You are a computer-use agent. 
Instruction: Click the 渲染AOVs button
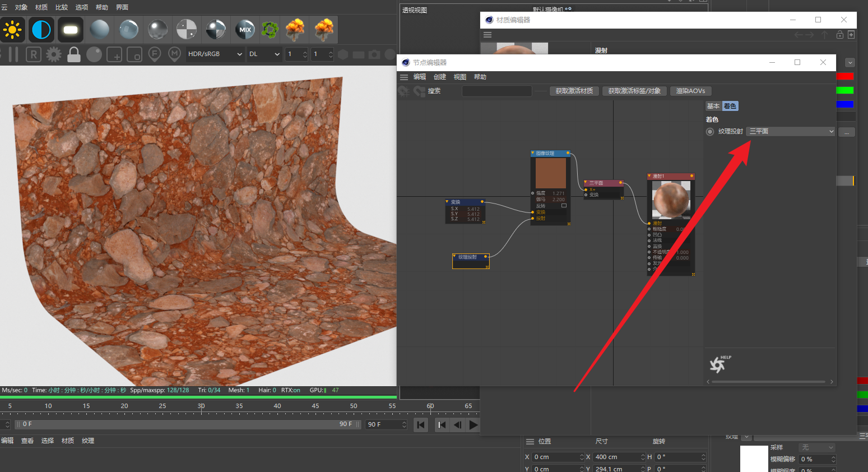click(690, 91)
